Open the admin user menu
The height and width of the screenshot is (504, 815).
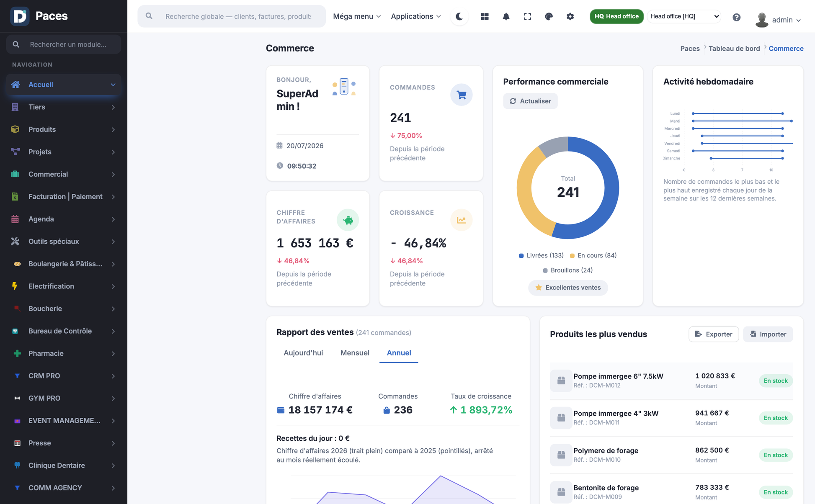(778, 20)
